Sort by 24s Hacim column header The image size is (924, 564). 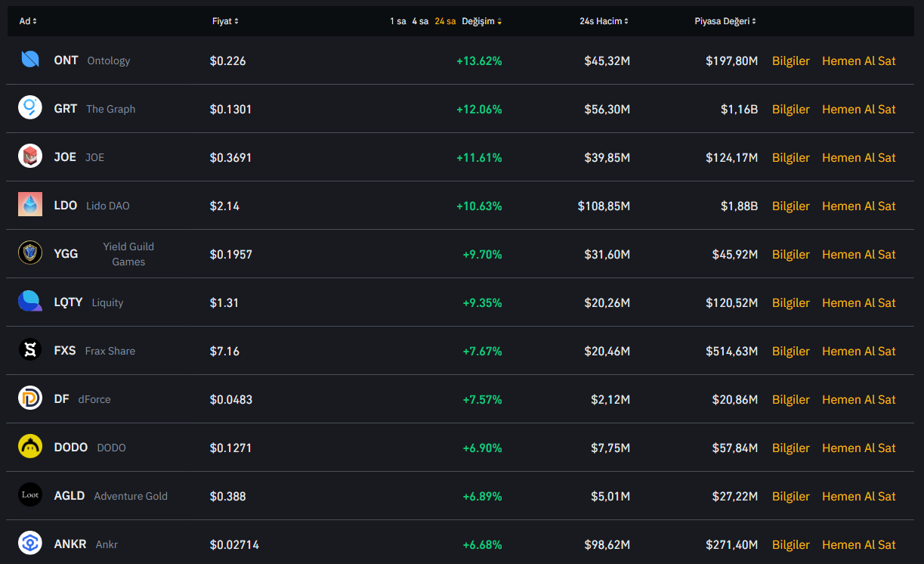pos(604,21)
